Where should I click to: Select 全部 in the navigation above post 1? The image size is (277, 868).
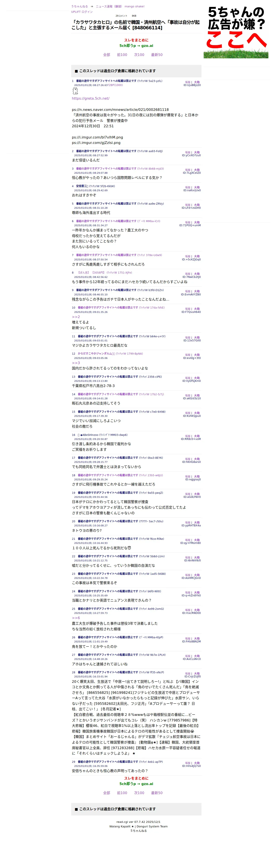[107, 55]
